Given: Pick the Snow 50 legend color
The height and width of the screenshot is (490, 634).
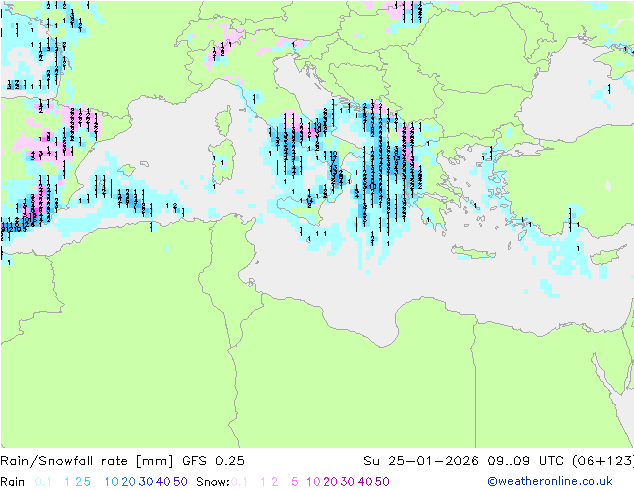Looking at the screenshot, I should coord(382,482).
